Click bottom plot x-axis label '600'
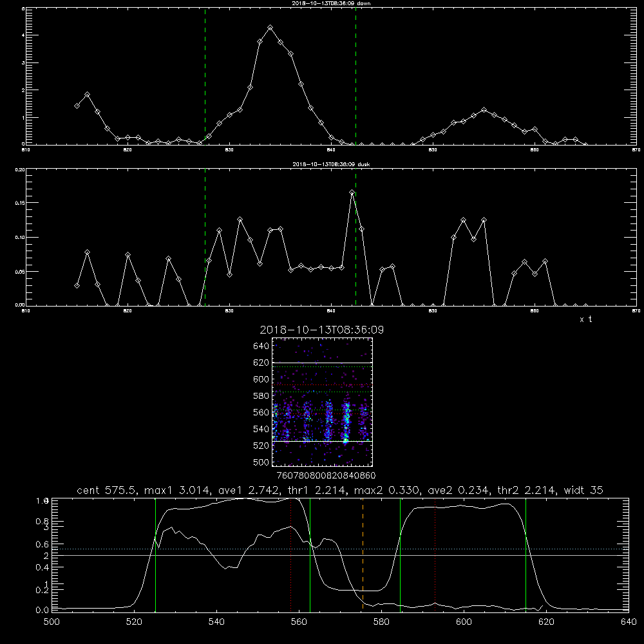The height and width of the screenshot is (644, 644). (464, 622)
